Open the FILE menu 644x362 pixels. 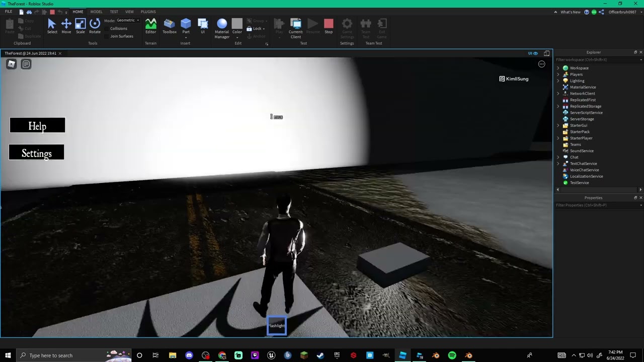coord(9,12)
